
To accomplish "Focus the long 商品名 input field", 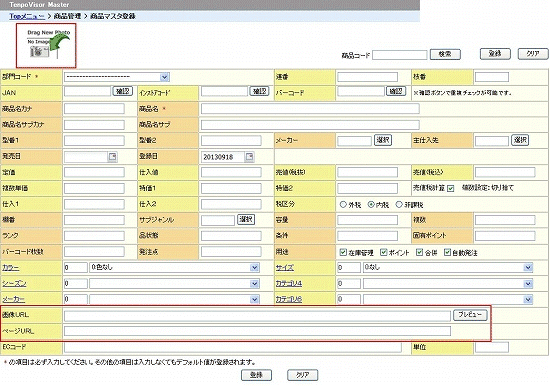I will pos(310,108).
